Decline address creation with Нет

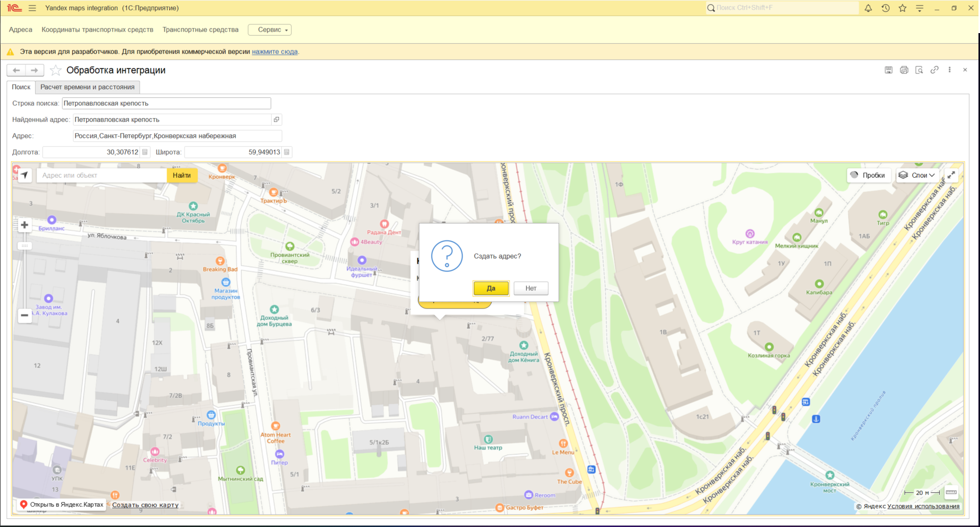pos(531,288)
